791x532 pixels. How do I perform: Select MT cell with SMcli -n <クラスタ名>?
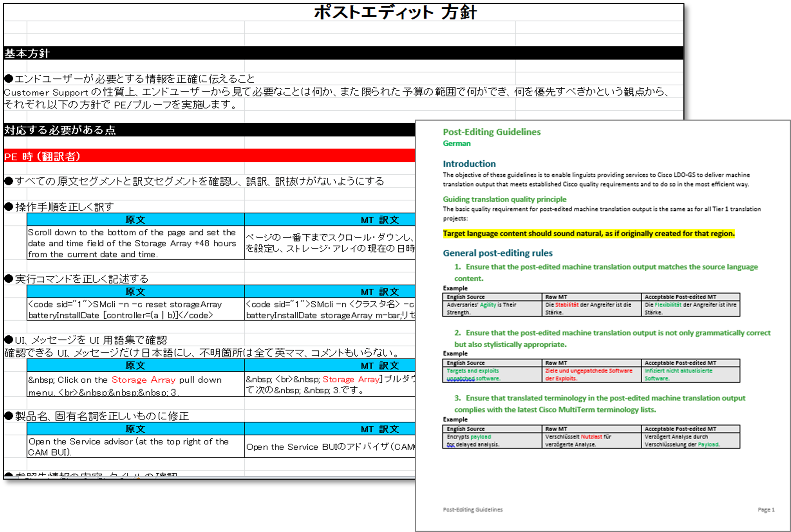point(330,309)
